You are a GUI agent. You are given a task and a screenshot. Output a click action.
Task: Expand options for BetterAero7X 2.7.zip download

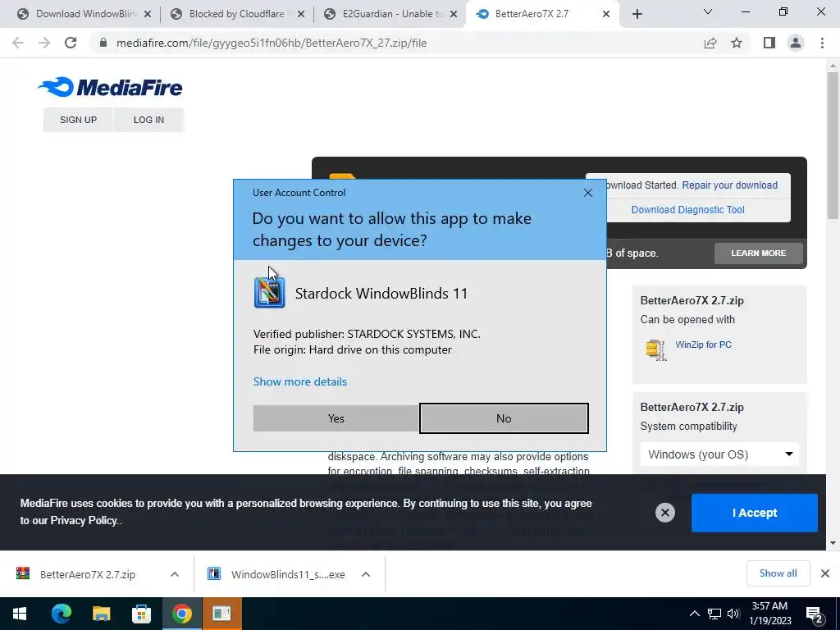(175, 574)
